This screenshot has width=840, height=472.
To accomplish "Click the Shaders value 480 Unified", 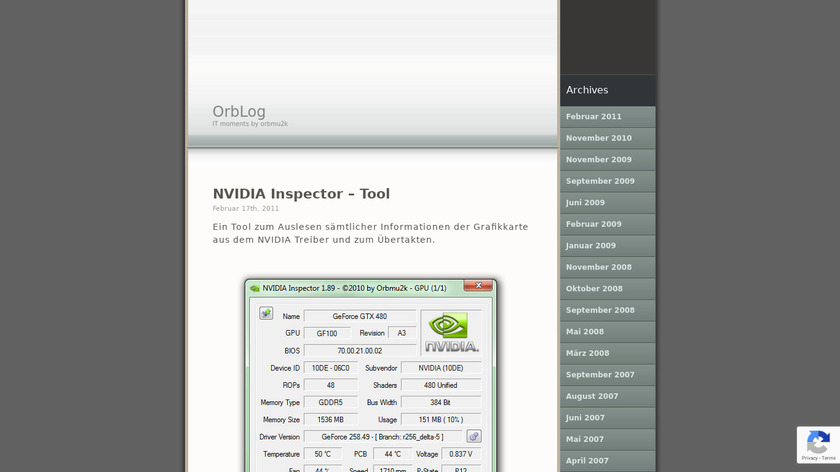I will pyautogui.click(x=441, y=385).
